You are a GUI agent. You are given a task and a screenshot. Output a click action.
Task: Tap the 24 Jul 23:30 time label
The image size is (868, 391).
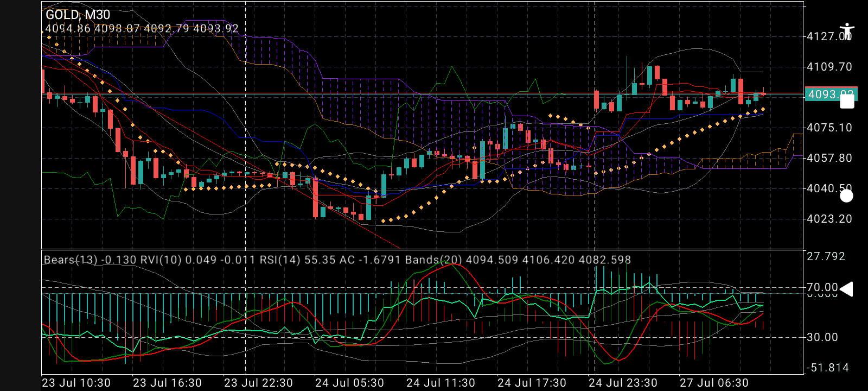tap(623, 383)
